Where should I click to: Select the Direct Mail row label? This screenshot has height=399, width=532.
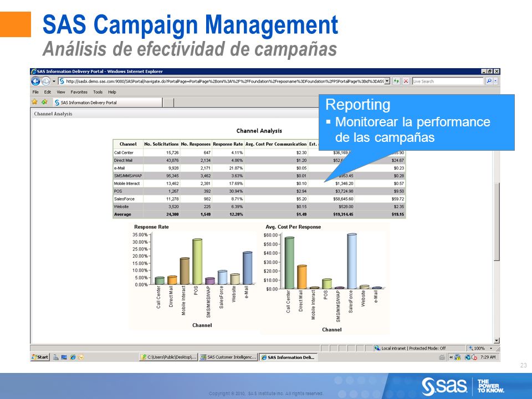point(123,161)
